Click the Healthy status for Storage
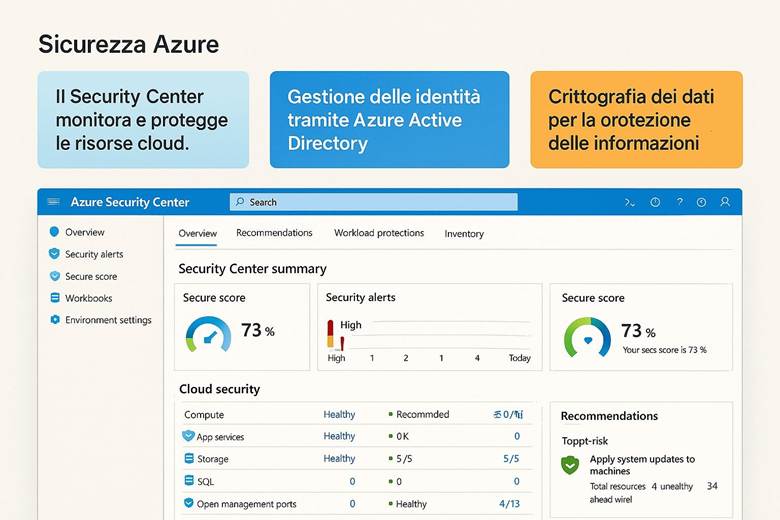 coord(339,459)
